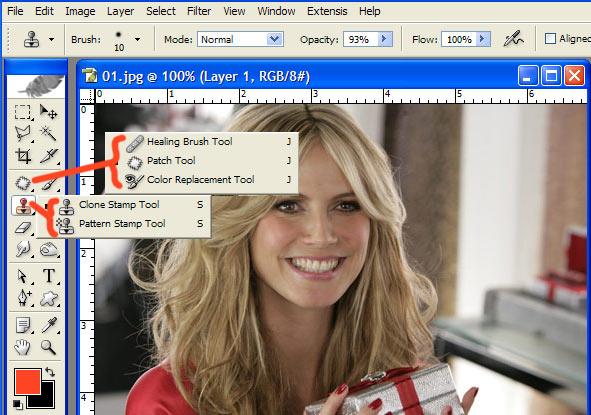Activate the Crop tool
This screenshot has height=415, width=591.
(23, 156)
